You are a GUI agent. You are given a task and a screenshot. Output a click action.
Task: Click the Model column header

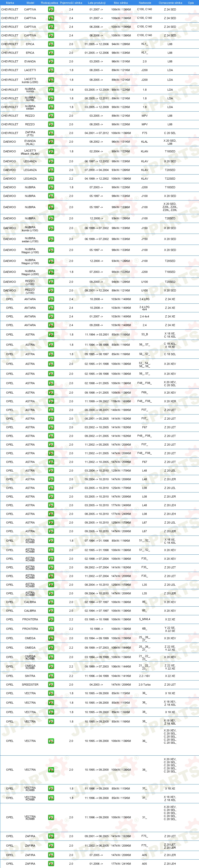30,3
